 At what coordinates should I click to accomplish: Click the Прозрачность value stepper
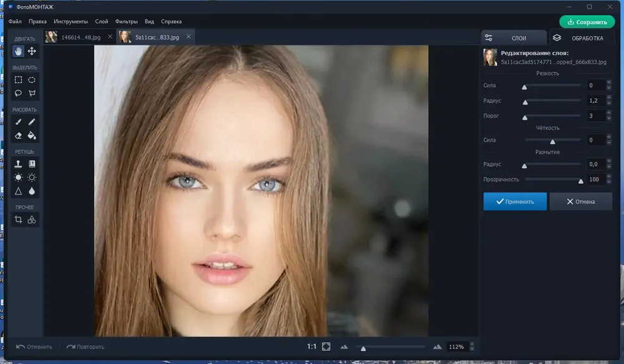click(607, 180)
